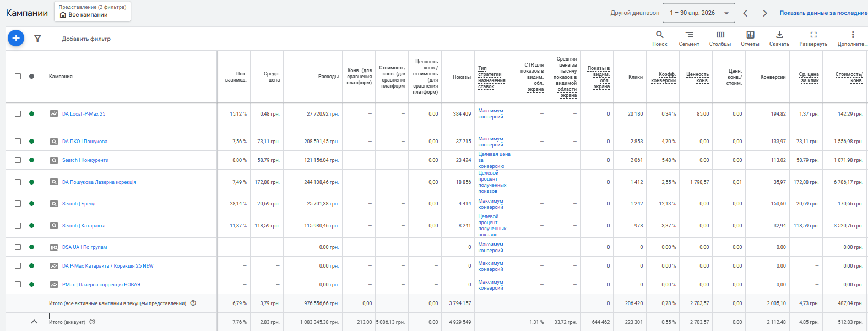Viewport: 868px width, 331px height.
Task: Click the status dot of DA Local -P-Max 25
Action: 32,114
